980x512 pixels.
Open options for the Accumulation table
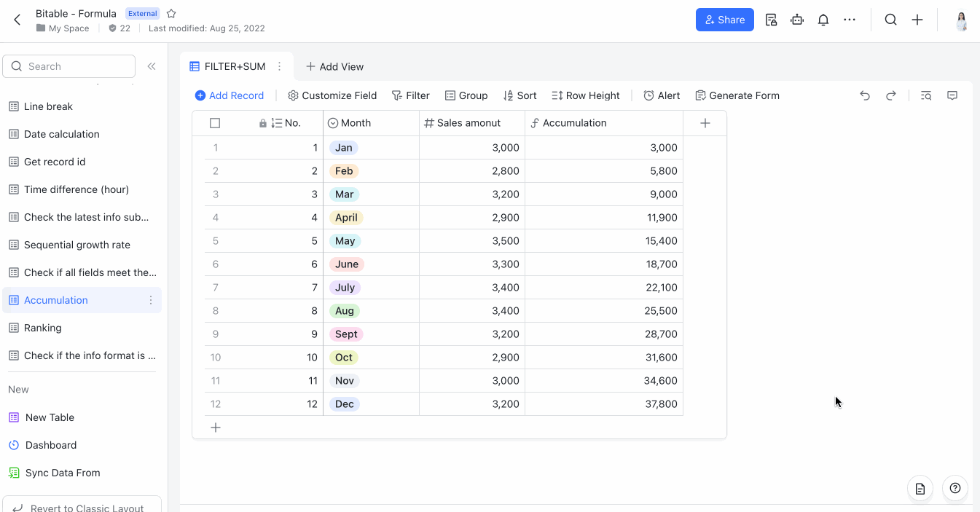150,299
